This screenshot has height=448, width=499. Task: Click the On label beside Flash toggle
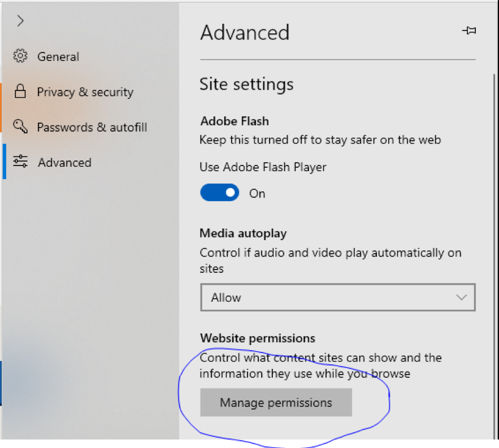[x=257, y=194]
